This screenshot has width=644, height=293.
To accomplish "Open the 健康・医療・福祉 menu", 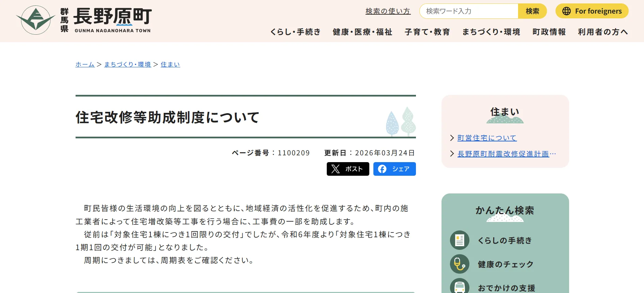I will click(363, 32).
